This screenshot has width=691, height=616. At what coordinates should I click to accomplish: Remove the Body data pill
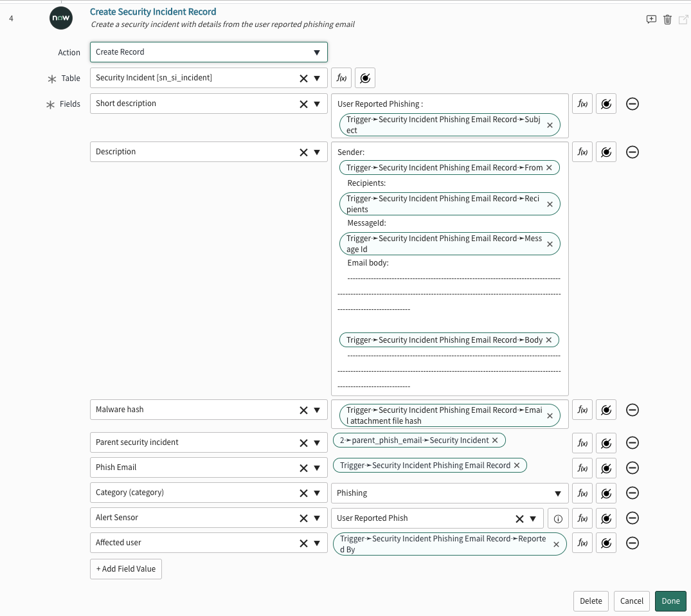549,340
